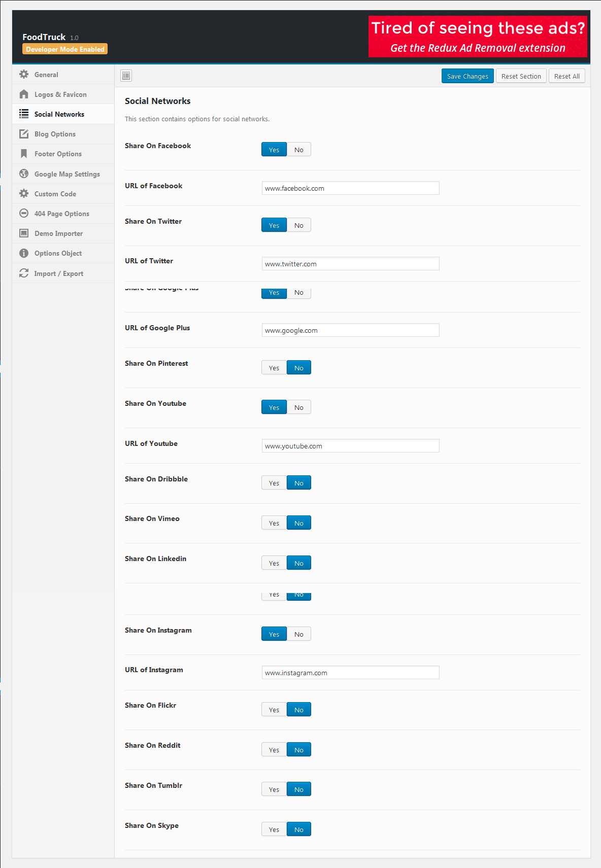601x868 pixels.
Task: Click the Reset Section button
Action: pos(521,76)
